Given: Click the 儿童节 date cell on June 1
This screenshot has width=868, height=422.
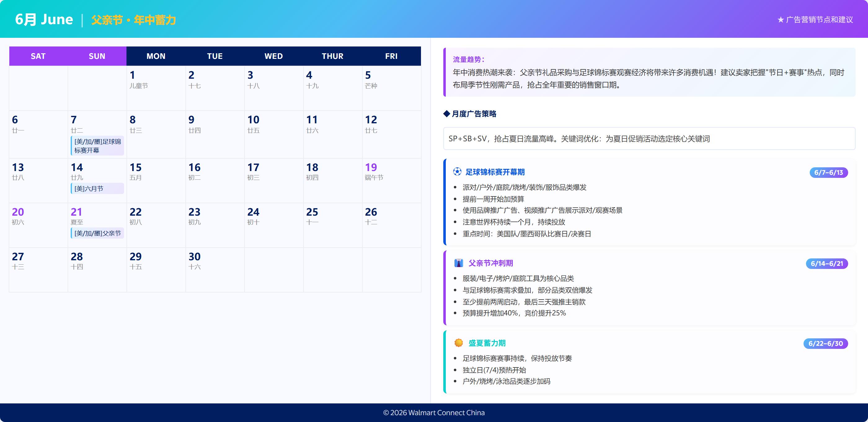Looking at the screenshot, I should click(156, 88).
